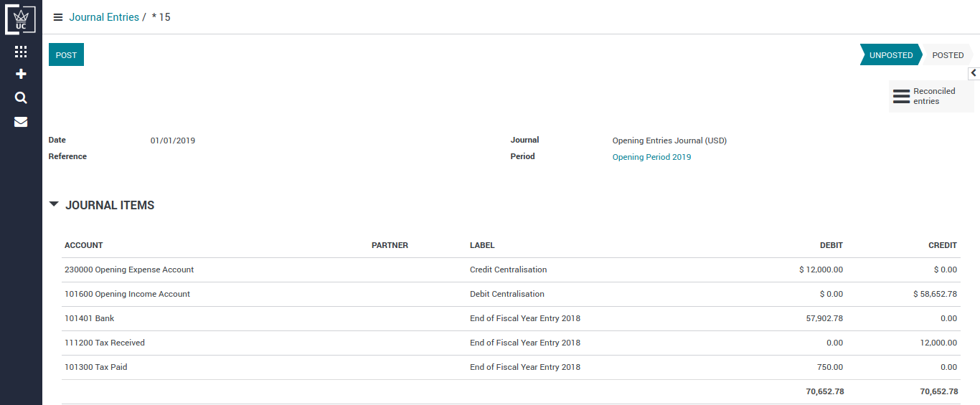Viewport: 980px width, 405px height.
Task: Open search with the magnifier icon
Action: pos(21,98)
